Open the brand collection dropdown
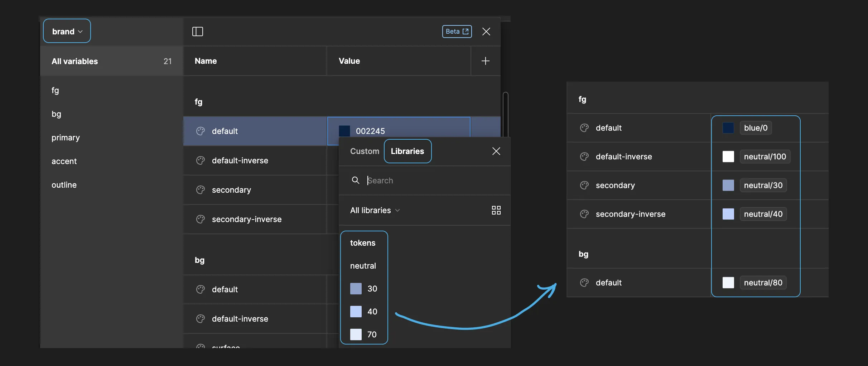The image size is (868, 366). [67, 32]
